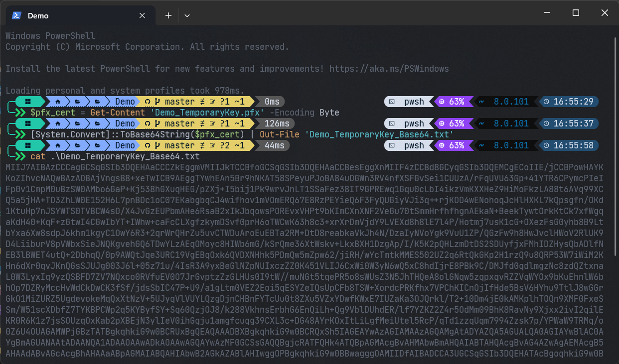
Task: Click the Windows logo icon in the 126ms prompt row
Action: pos(28,123)
